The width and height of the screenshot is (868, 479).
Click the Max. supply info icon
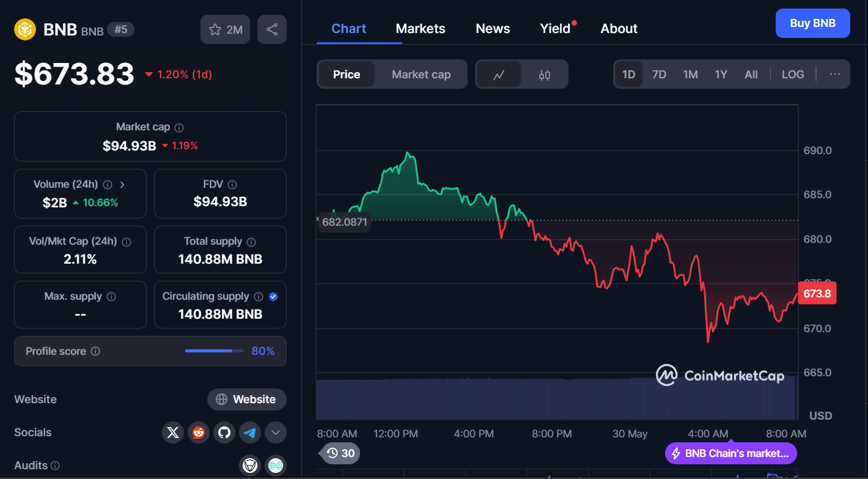pyautogui.click(x=111, y=297)
